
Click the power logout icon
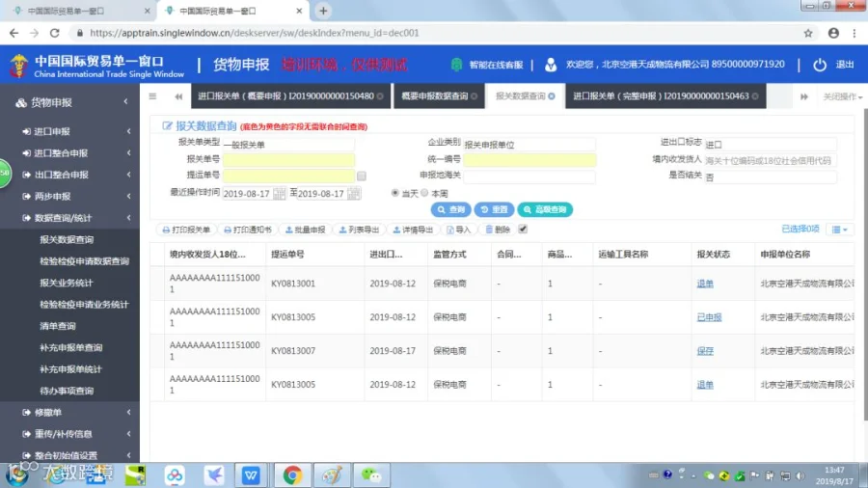tap(819, 65)
